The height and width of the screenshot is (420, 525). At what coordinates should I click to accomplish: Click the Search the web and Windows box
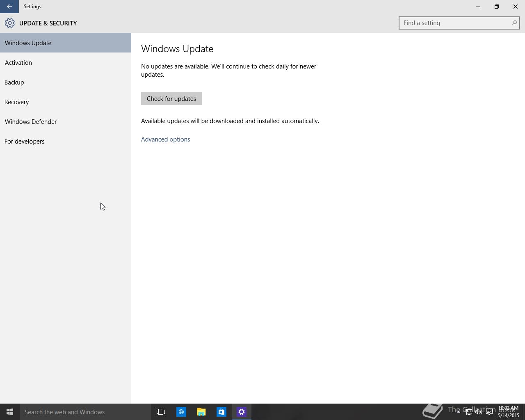pos(85,412)
